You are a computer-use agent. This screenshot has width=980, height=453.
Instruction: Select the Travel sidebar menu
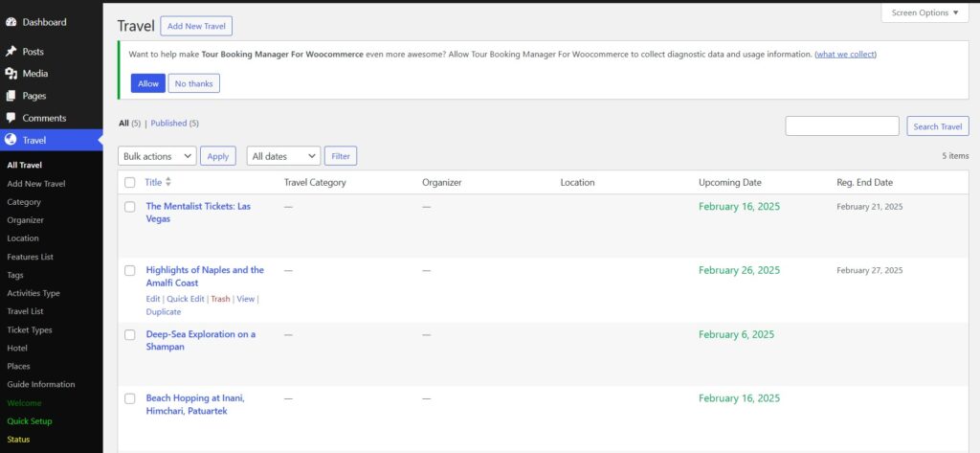tap(52, 140)
